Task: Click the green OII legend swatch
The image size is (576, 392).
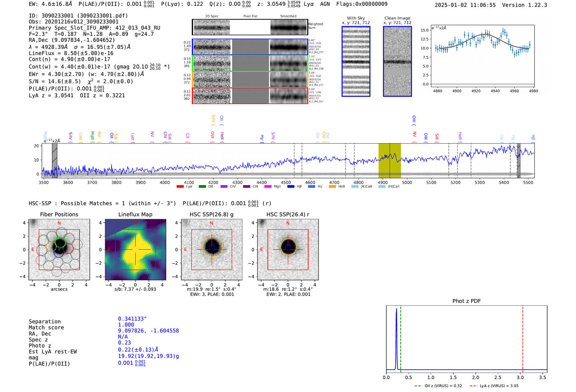Action: 202,186
